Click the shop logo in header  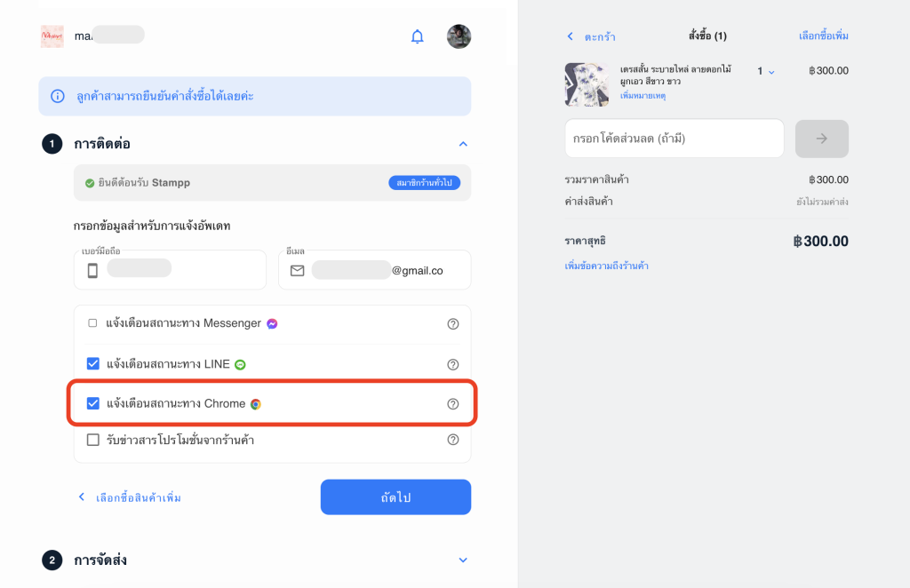[52, 36]
